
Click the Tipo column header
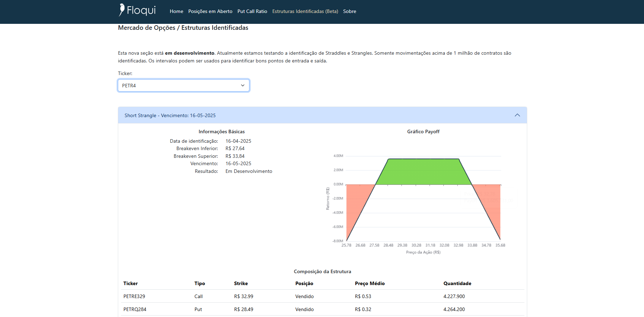200,283
